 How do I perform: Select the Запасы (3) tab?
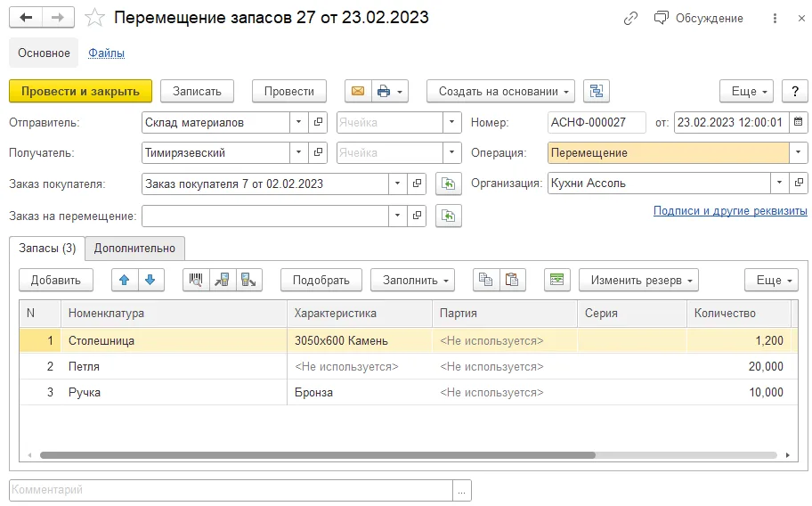(x=47, y=248)
